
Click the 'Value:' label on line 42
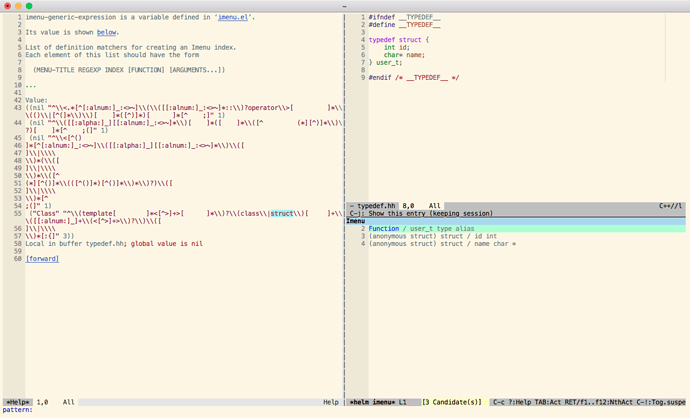[x=37, y=100]
